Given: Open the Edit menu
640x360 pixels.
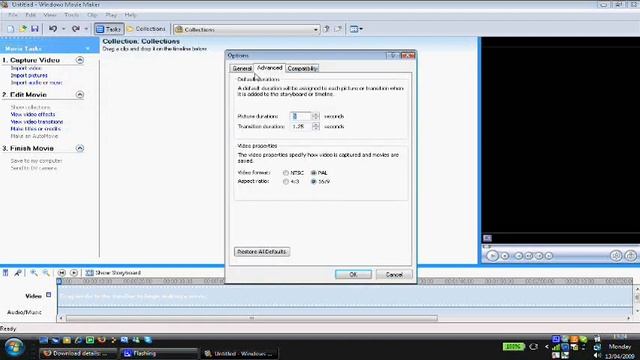Looking at the screenshot, I should click(x=31, y=15).
